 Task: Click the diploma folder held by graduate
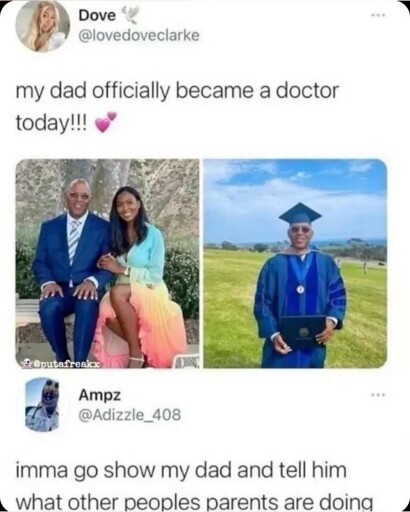(302, 331)
